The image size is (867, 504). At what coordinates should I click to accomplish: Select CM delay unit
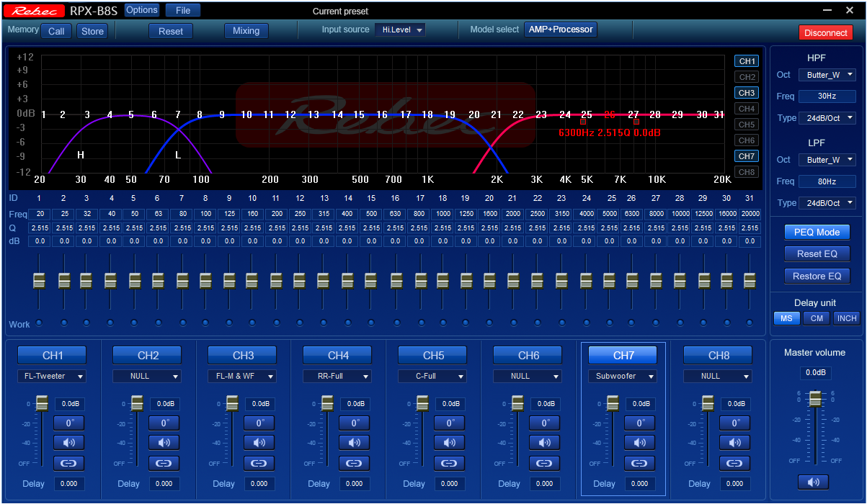click(817, 318)
